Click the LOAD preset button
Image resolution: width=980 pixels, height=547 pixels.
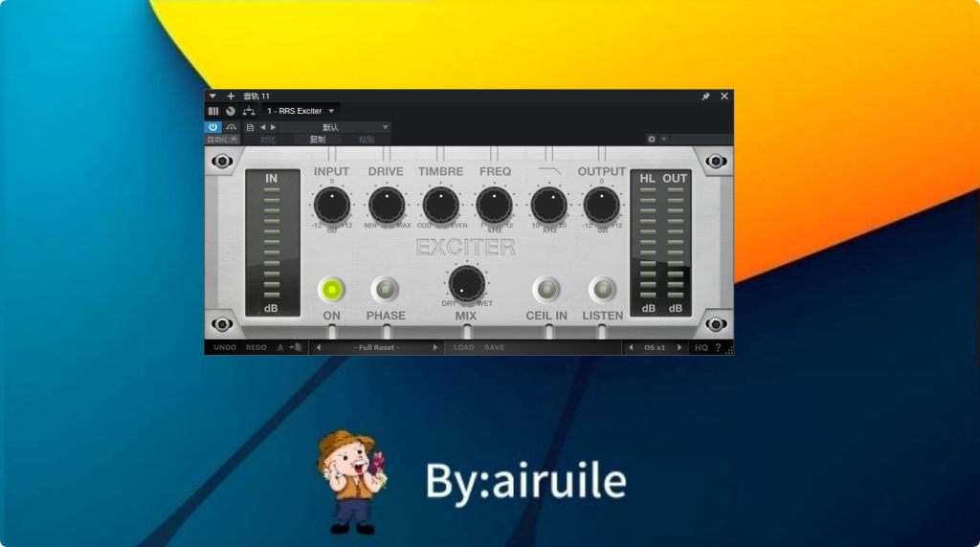[464, 348]
